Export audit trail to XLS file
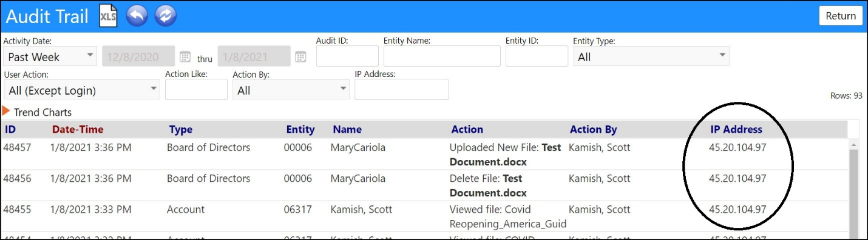Screen dimensions: 868x240 [108, 16]
